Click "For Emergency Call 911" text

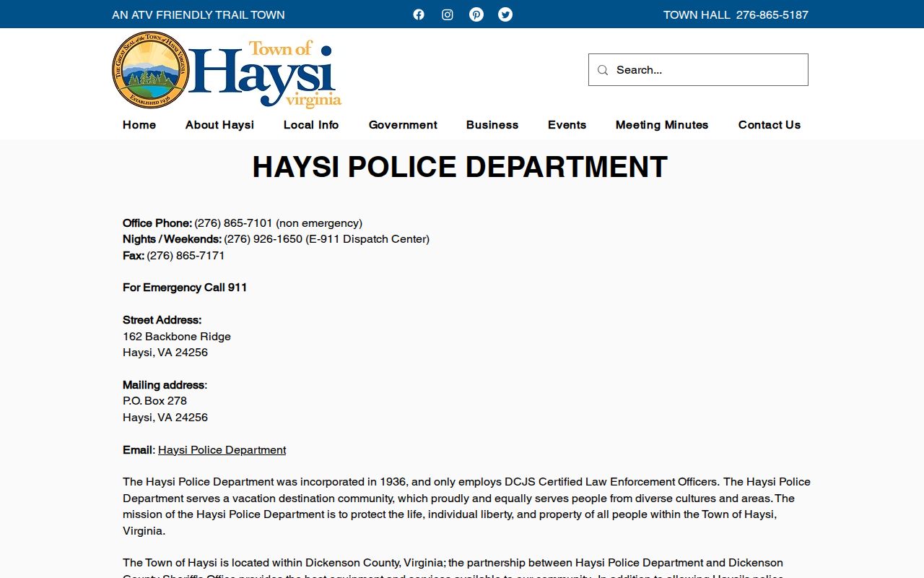[185, 288]
